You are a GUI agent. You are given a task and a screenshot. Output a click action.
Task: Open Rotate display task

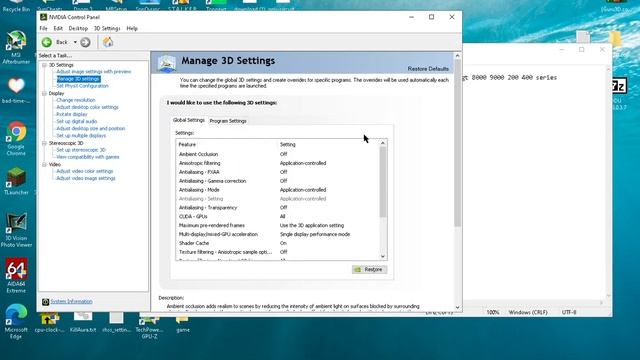[72, 114]
